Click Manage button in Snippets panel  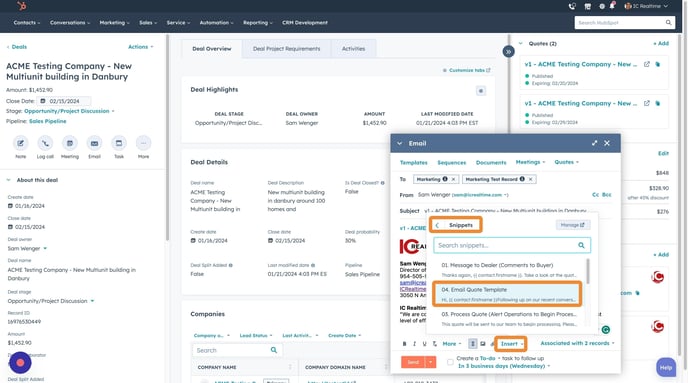tap(573, 225)
